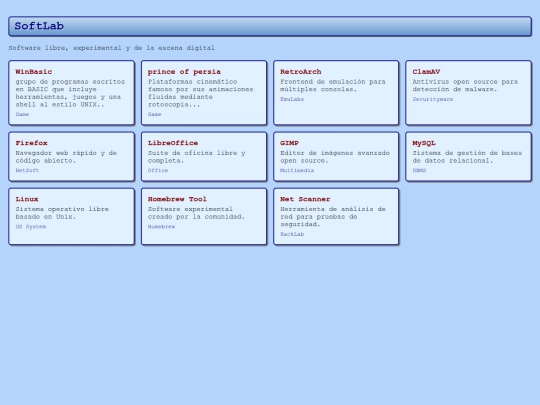Click the 'Sistema operativo libre' description
The image size is (540, 405).
(x=62, y=213)
